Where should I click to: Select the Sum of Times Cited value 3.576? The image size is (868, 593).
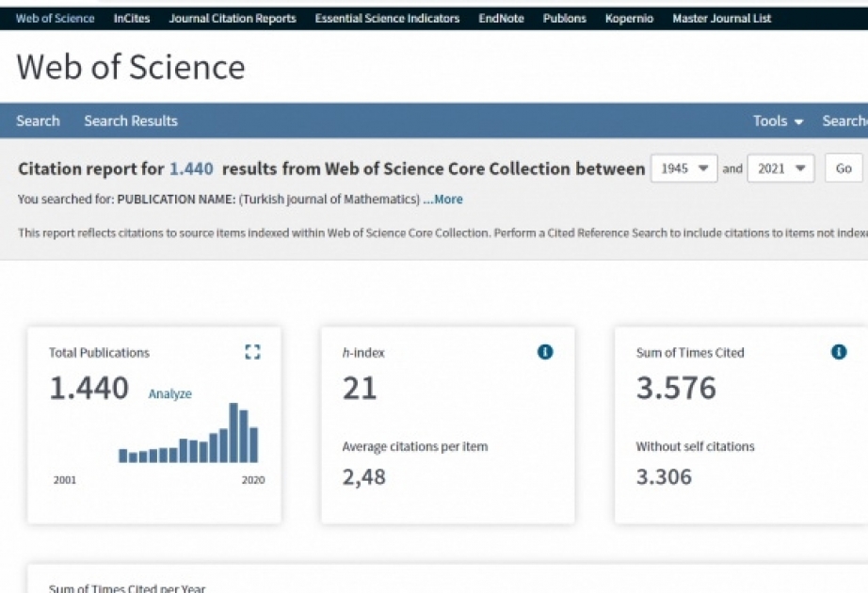tap(676, 388)
